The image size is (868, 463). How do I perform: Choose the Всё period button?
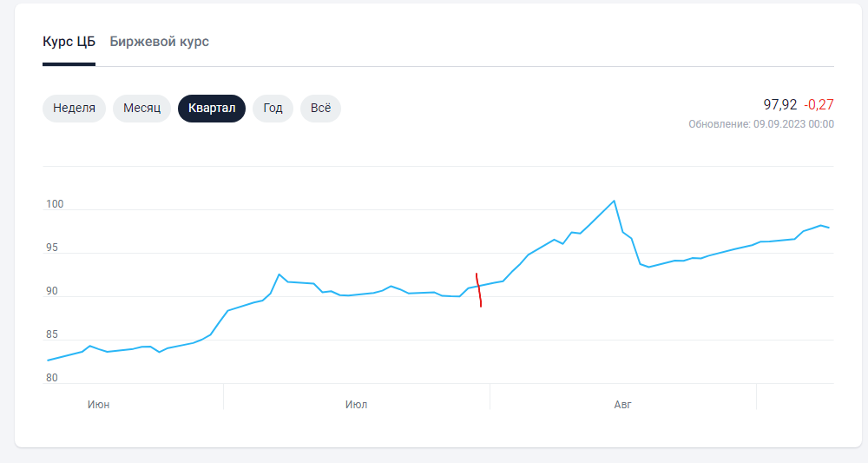(x=320, y=108)
